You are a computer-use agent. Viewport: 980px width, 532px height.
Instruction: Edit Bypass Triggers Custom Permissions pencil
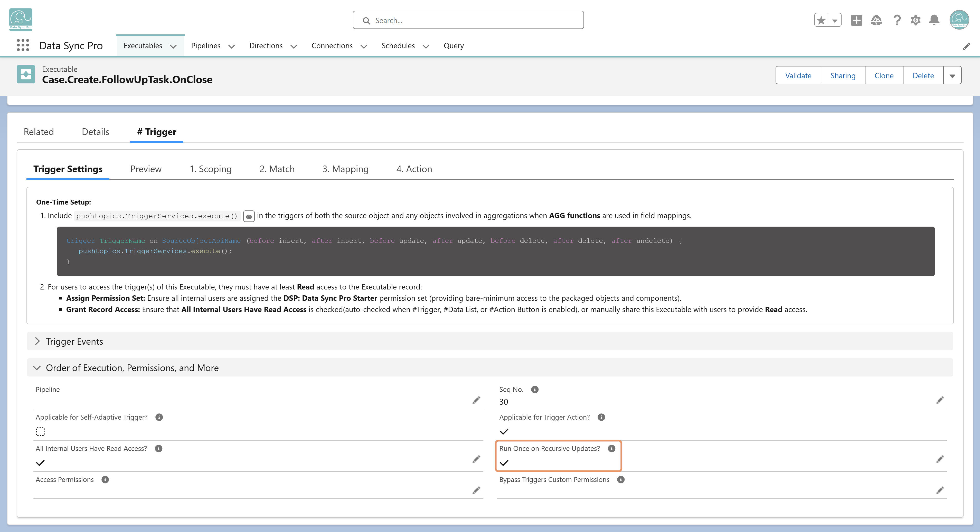(940, 490)
